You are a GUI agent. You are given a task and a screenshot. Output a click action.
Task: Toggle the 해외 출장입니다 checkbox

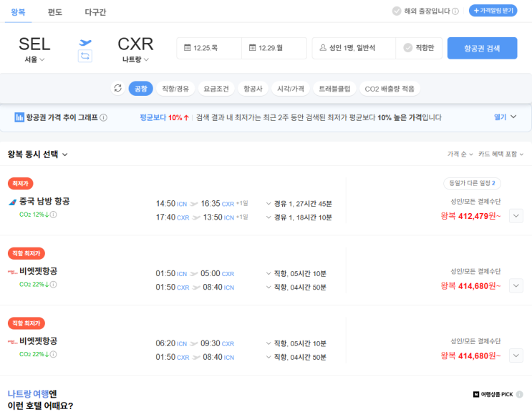coord(396,11)
